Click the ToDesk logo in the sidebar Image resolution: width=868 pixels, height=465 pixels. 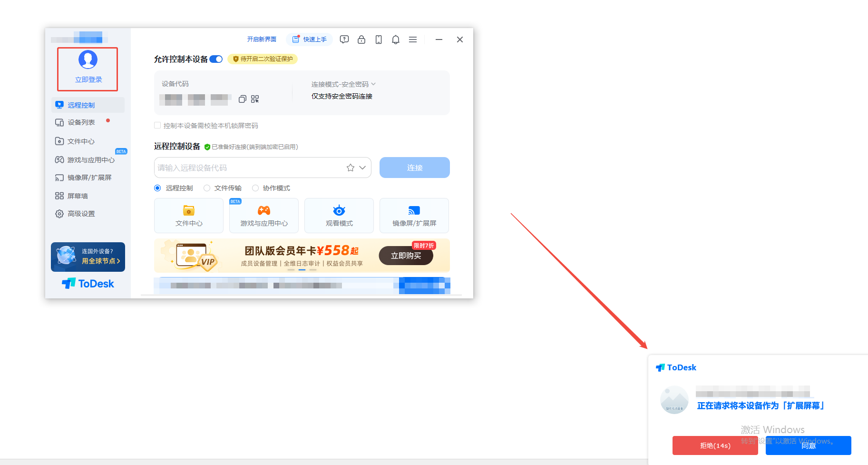(x=88, y=284)
